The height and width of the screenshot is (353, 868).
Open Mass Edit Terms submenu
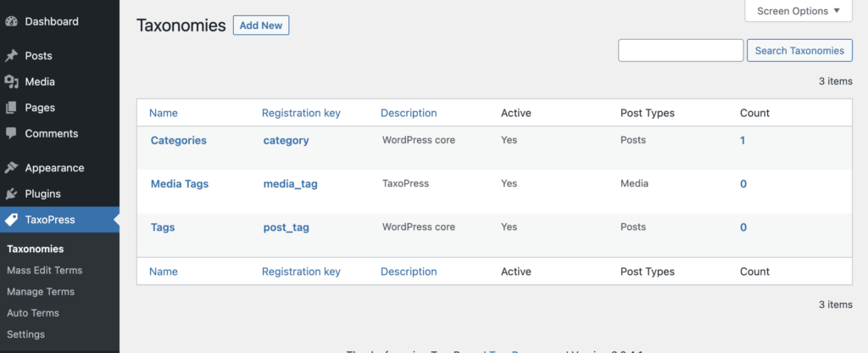(44, 271)
